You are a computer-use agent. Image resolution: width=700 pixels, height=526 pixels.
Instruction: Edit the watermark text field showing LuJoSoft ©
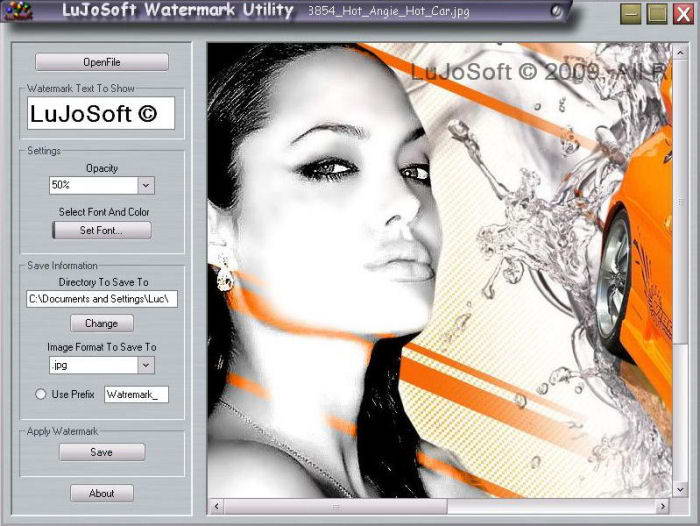[x=101, y=113]
